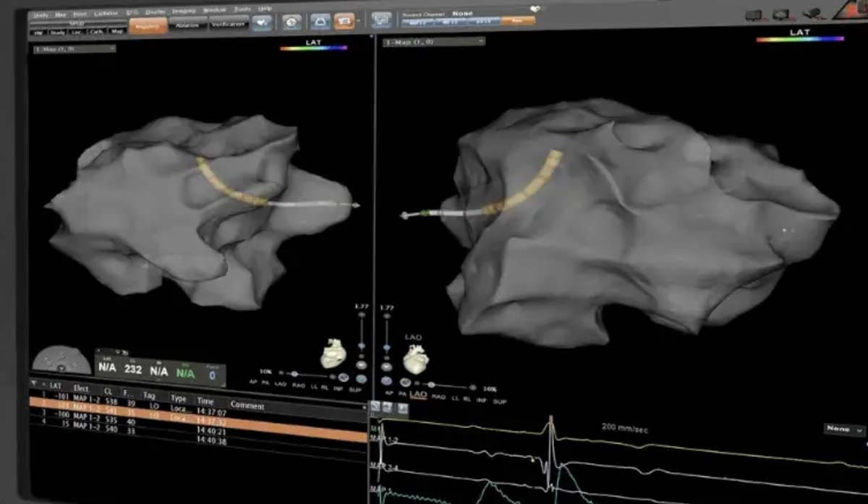
Task: Open the right viewer map dropdown
Action: click(x=435, y=41)
